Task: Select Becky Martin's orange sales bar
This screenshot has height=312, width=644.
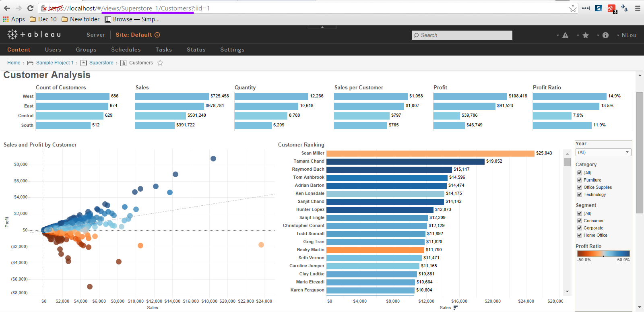Action: [x=375, y=250]
